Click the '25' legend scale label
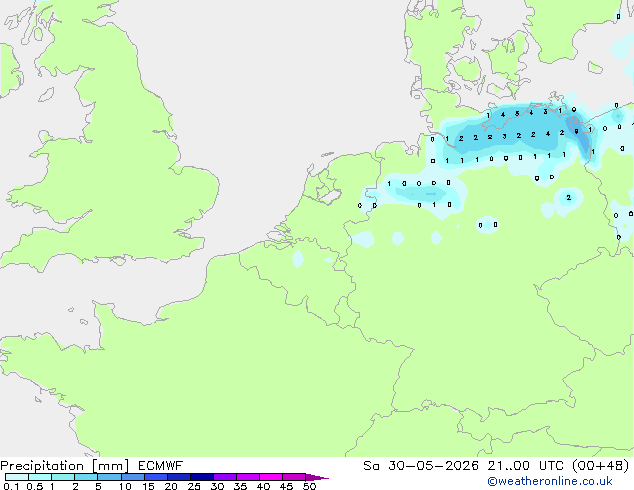The image size is (634, 490). pyautogui.click(x=194, y=486)
